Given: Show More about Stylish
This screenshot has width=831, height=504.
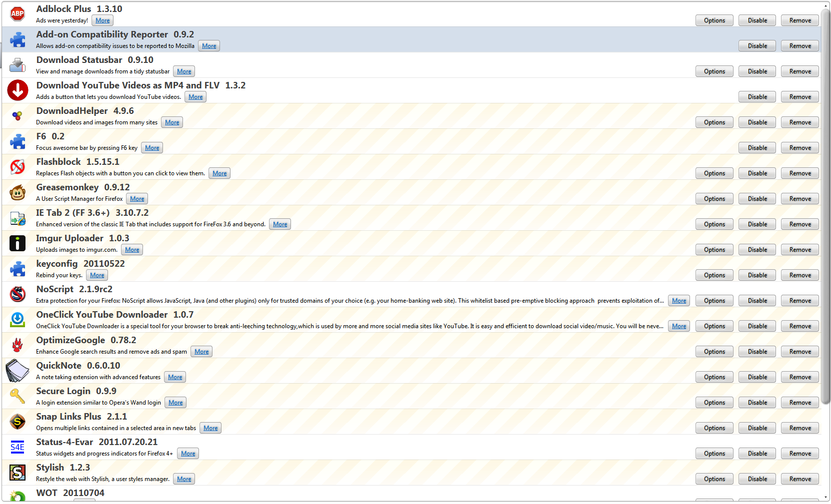Looking at the screenshot, I should click(184, 479).
